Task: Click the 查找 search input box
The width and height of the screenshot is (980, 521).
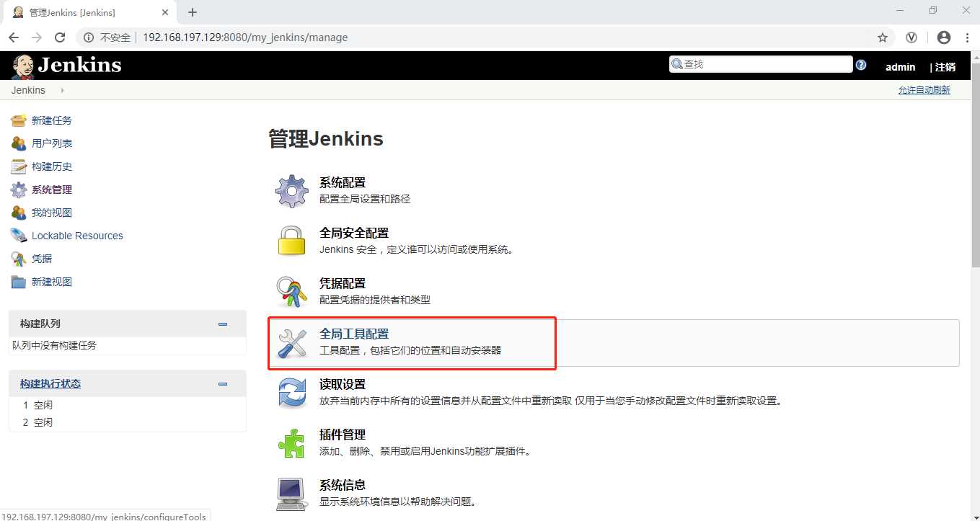Action: 761,64
